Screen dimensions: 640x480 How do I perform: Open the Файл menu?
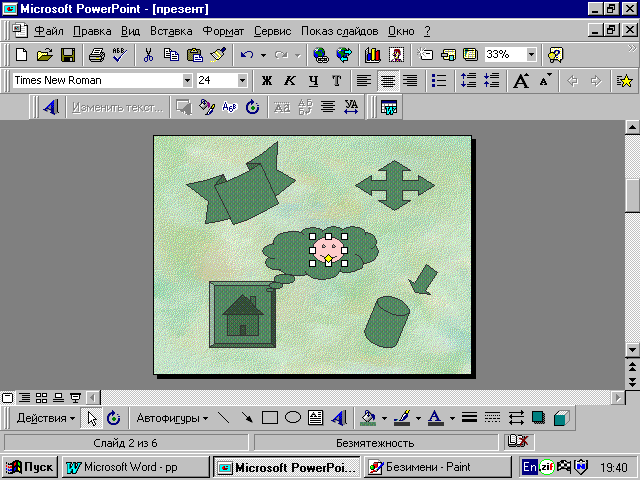(49, 31)
